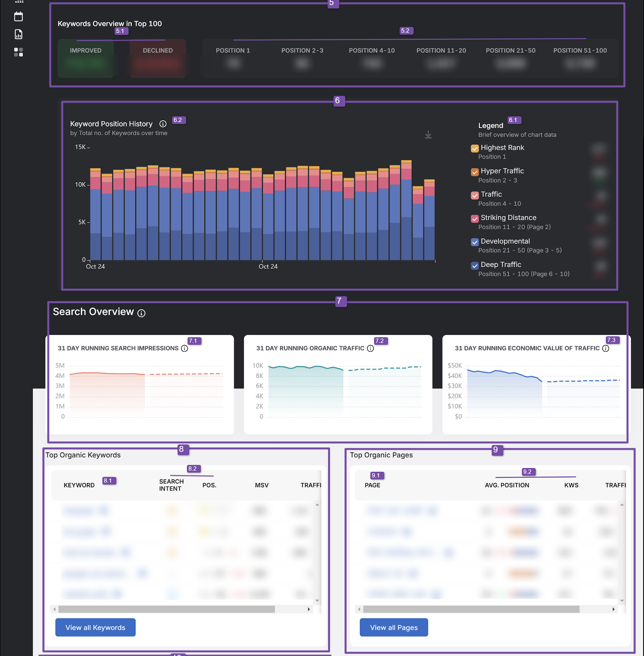Image resolution: width=644 pixels, height=656 pixels.
Task: Open the dashboard widgets icon in sidebar
Action: tap(19, 52)
